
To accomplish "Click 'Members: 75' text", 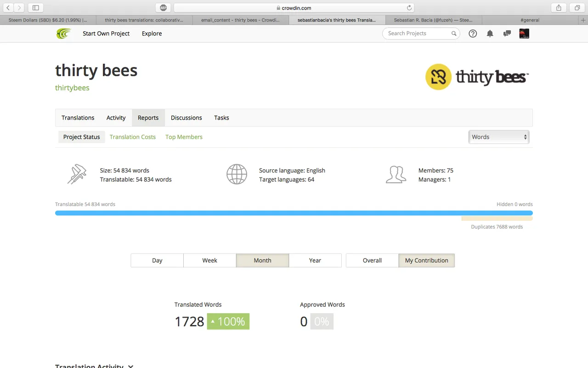I will point(436,170).
